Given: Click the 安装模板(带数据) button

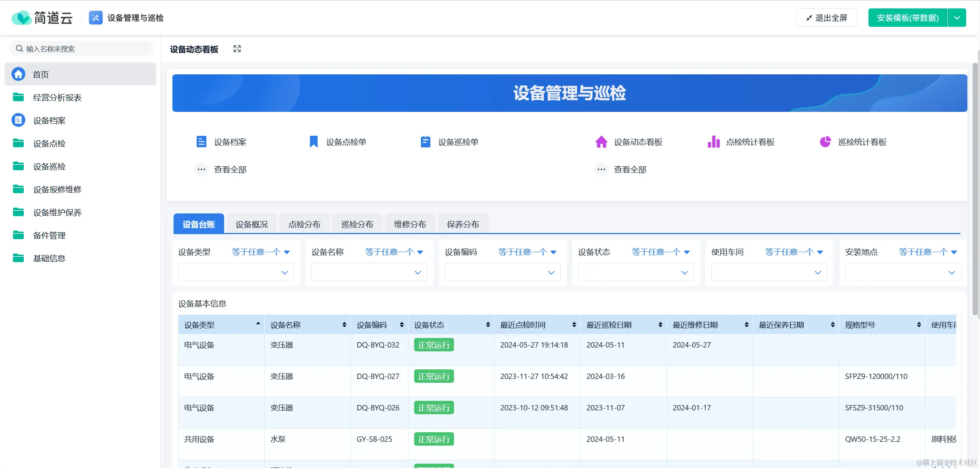Looking at the screenshot, I should coord(907,18).
